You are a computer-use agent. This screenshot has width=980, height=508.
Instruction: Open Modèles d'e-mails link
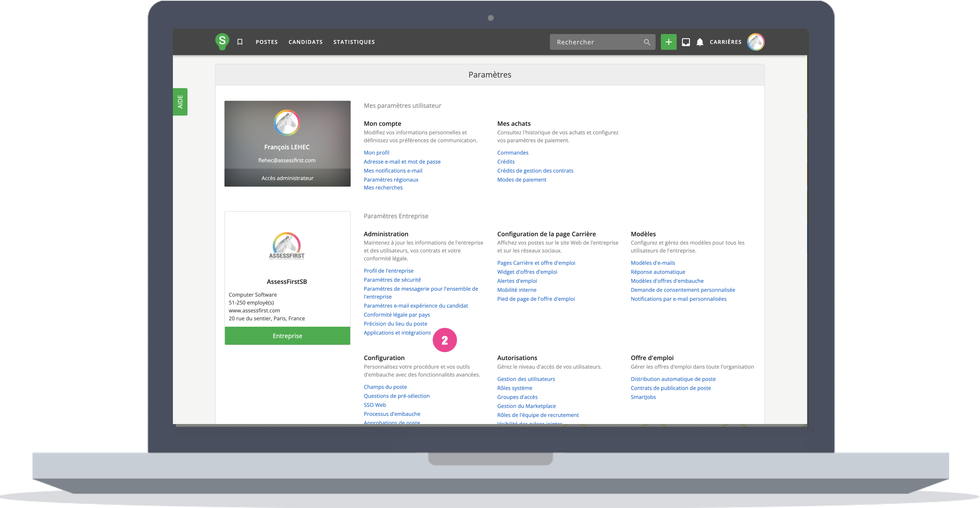pos(652,263)
